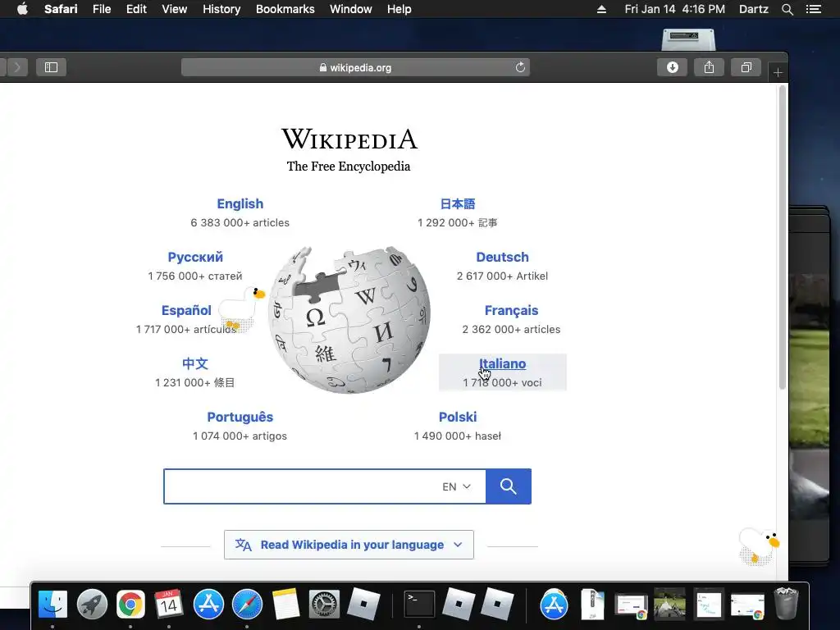The height and width of the screenshot is (630, 840).
Task: Open the Русский Wikipedia link
Action: point(195,257)
